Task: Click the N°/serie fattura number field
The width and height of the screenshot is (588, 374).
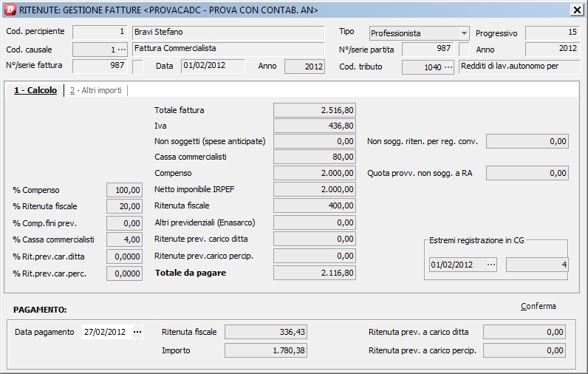Action: [x=100, y=67]
